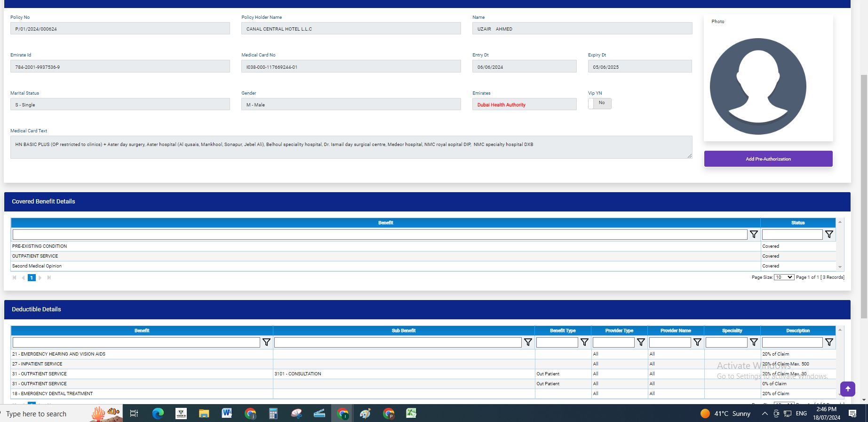868x422 pixels.
Task: Open the Sub Benefit column filter icon
Action: (x=528, y=342)
